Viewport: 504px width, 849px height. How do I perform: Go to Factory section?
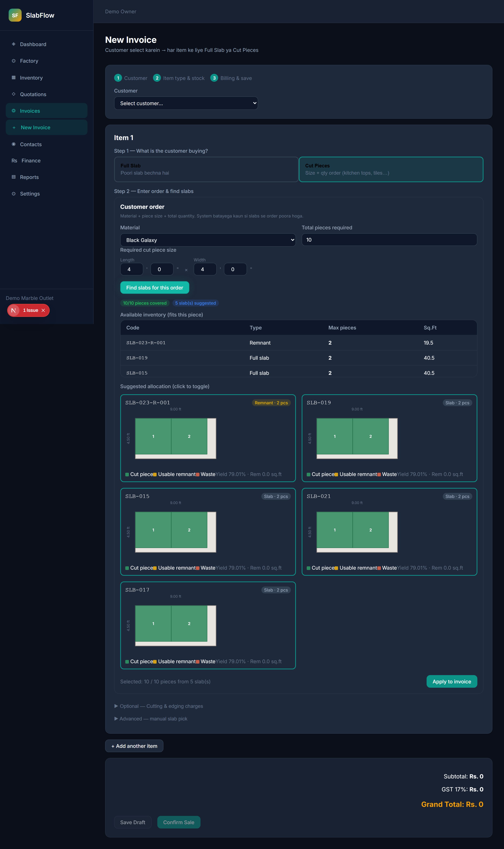pyautogui.click(x=46, y=61)
